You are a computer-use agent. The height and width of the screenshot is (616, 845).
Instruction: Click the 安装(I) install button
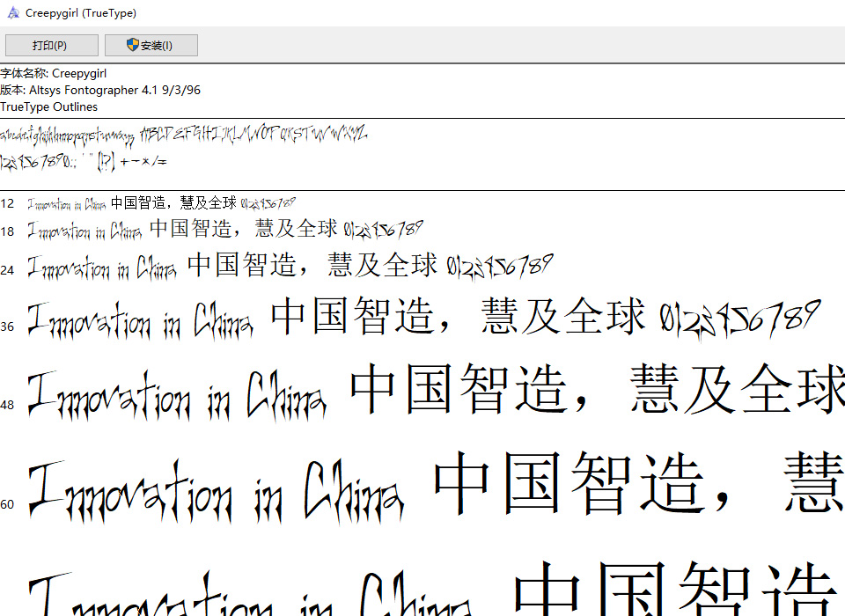tap(151, 45)
